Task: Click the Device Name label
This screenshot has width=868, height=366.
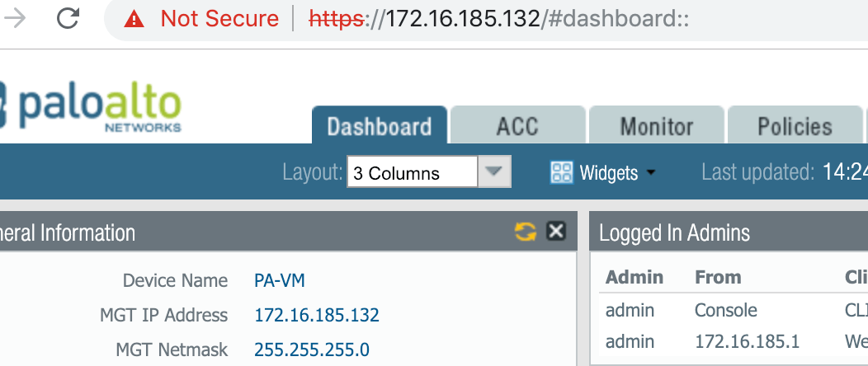Action: (175, 281)
